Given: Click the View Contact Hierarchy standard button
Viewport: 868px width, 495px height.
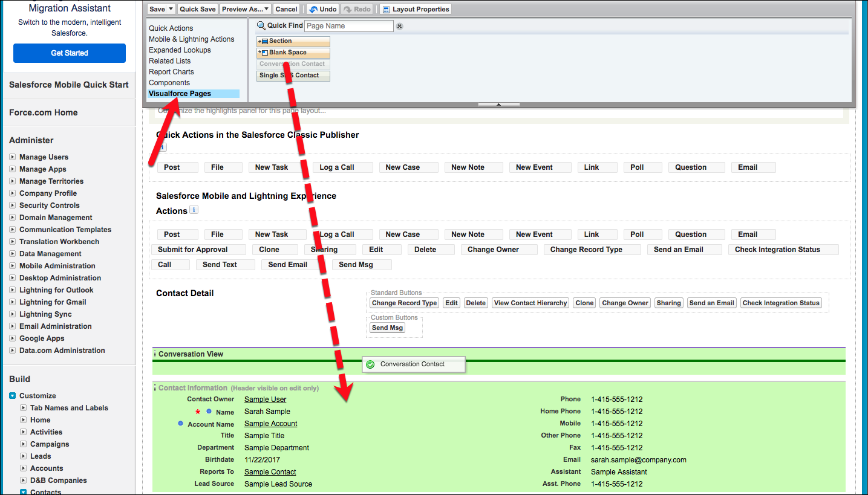Looking at the screenshot, I should click(x=530, y=303).
